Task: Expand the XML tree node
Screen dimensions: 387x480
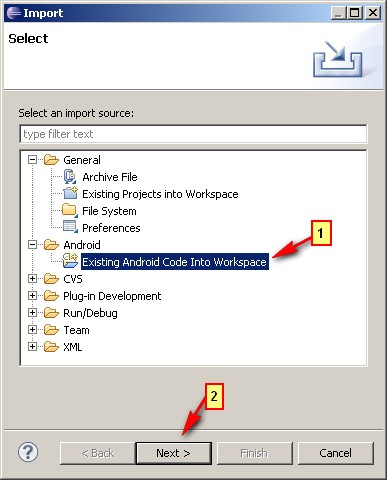Action: [32, 347]
